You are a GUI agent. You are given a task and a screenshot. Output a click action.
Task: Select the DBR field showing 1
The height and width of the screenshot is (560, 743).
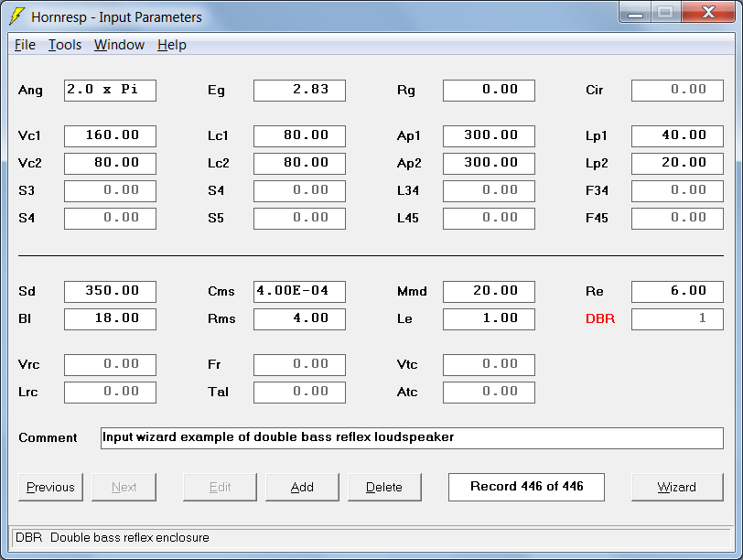677,318
